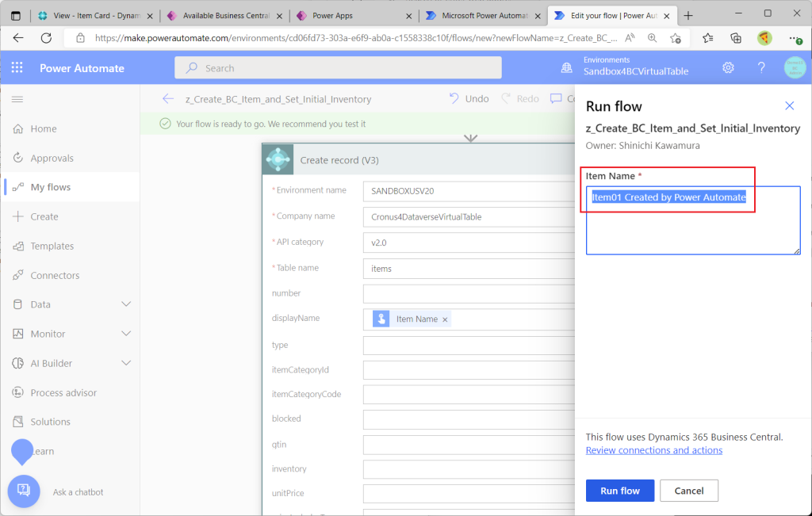Click the Company name field

tap(469, 217)
